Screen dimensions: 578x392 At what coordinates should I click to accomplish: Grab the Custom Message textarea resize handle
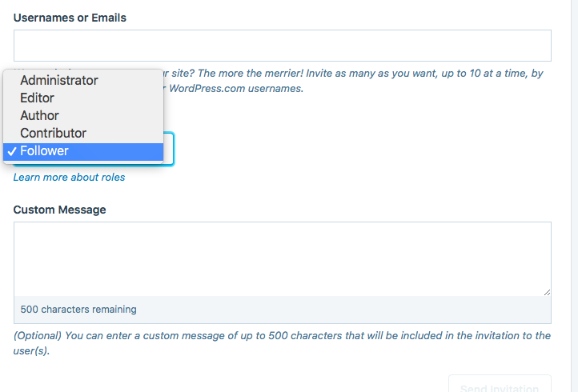click(x=547, y=292)
